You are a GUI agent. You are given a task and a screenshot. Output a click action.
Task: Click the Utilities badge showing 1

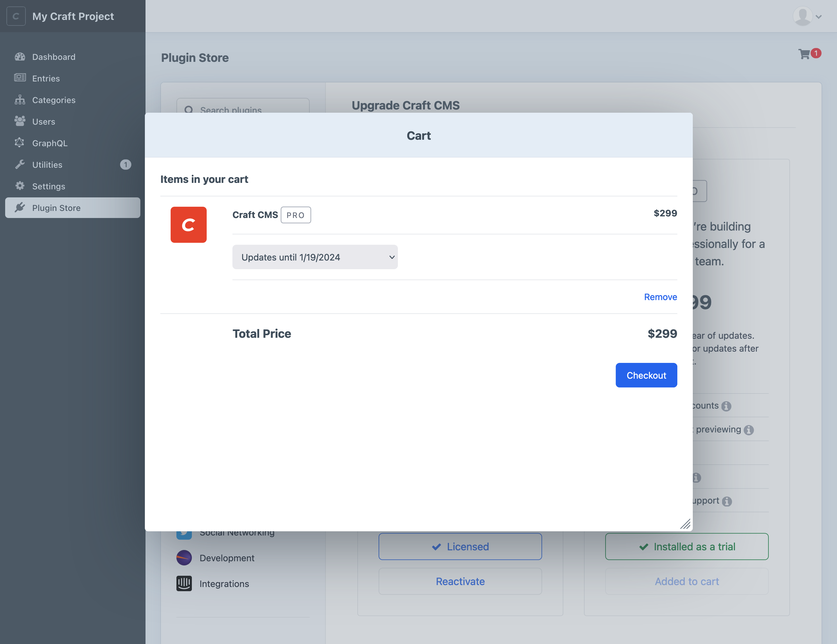pos(126,165)
